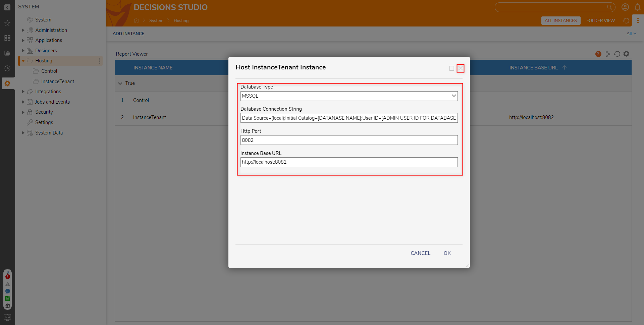
Task: Open the green document icon
Action: click(x=8, y=299)
